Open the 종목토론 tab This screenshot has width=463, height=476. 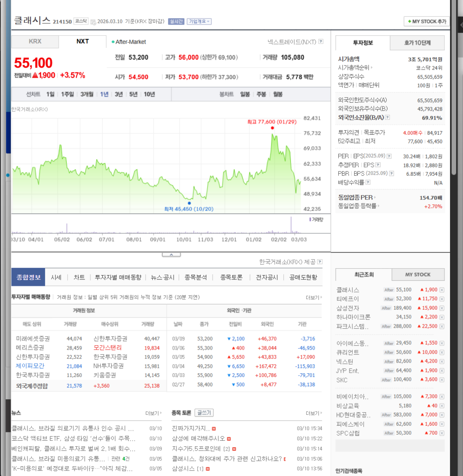231,278
